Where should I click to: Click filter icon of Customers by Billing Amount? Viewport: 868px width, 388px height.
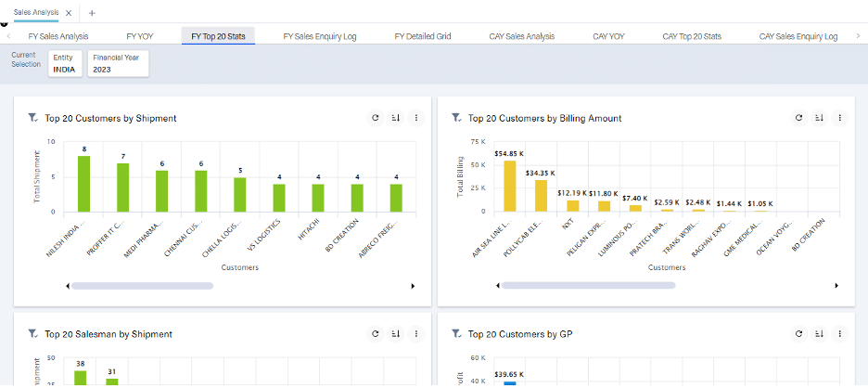(x=456, y=118)
